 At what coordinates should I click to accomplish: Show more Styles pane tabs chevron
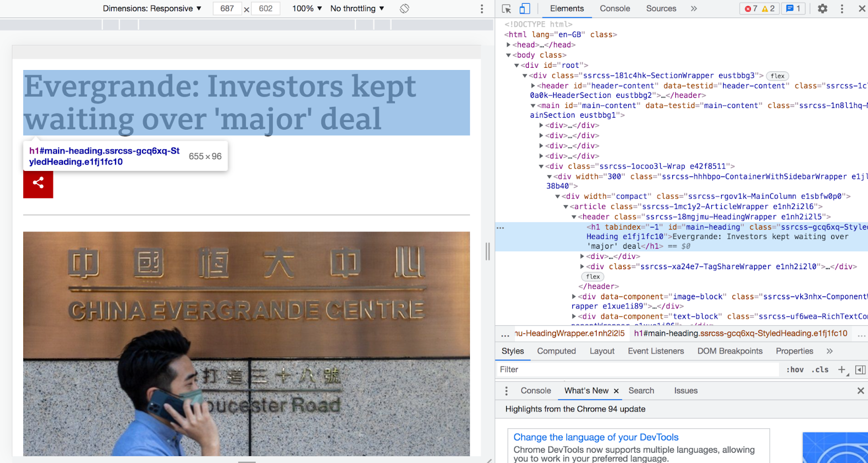pos(829,351)
